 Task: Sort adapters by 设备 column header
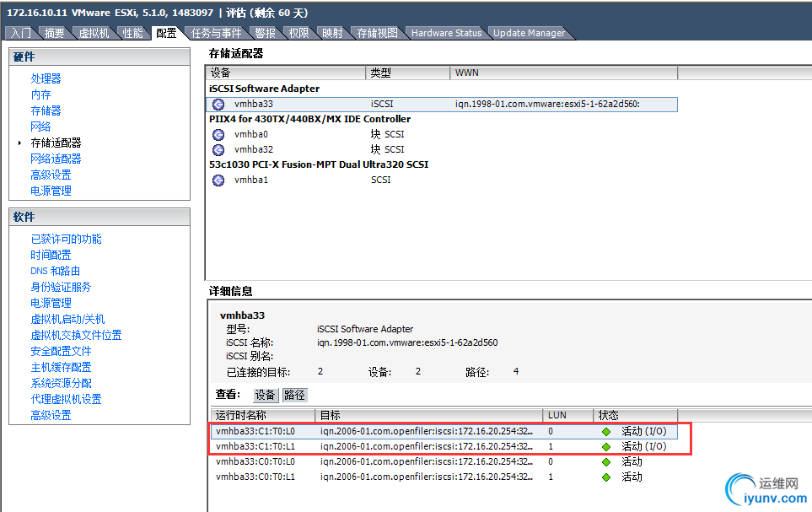coord(286,73)
